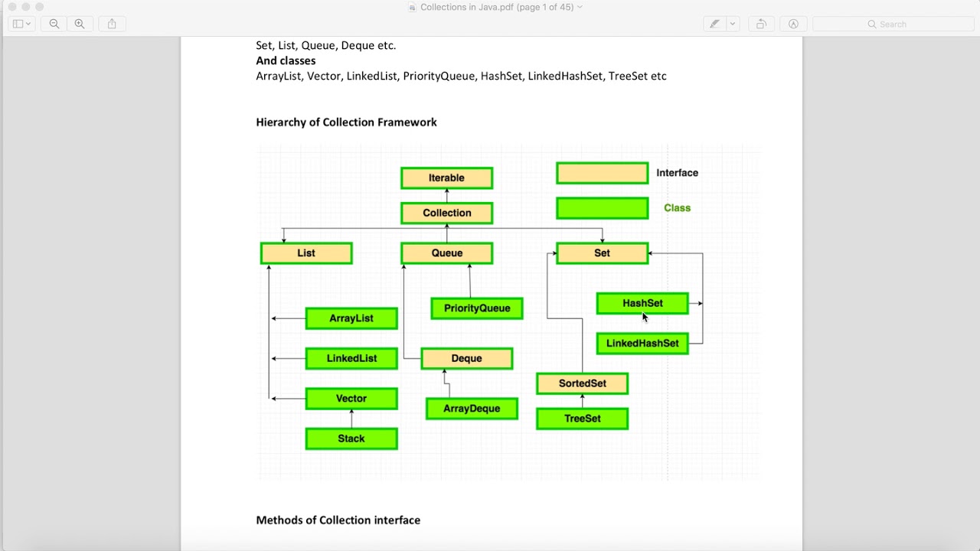This screenshot has width=980, height=551.
Task: Click the Stack class box
Action: pyautogui.click(x=351, y=439)
